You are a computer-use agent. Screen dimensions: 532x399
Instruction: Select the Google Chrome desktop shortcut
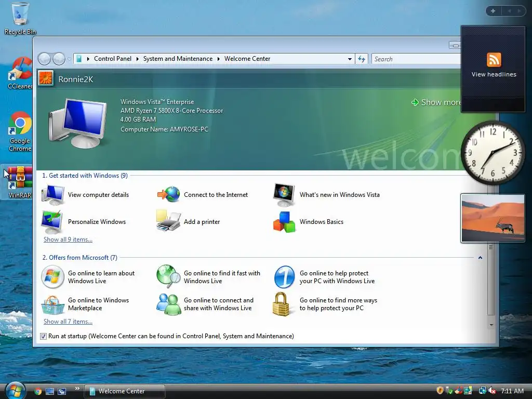pos(20,131)
